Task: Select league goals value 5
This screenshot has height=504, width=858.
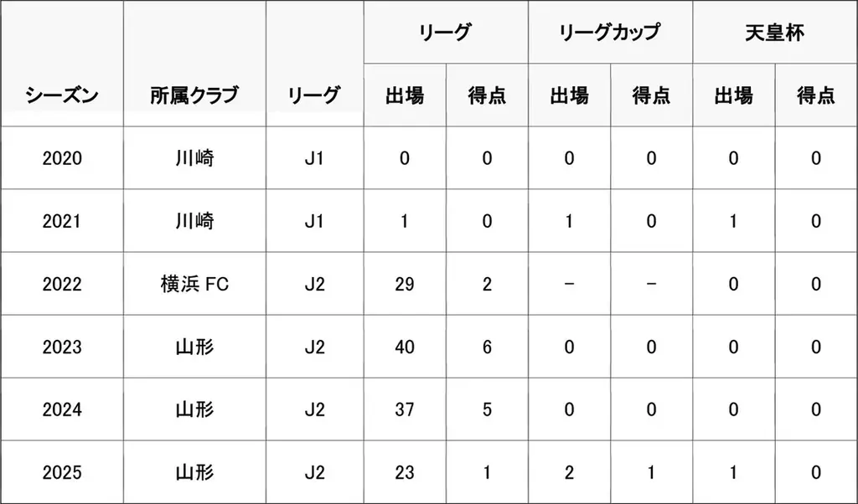Action: click(487, 409)
